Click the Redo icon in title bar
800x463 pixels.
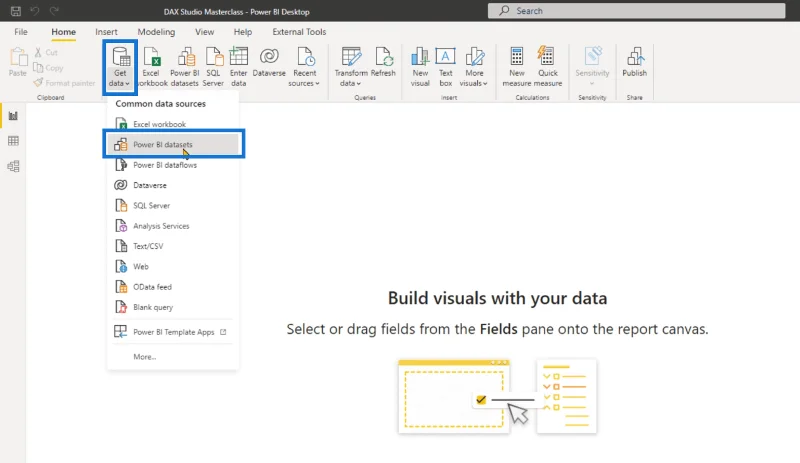pos(54,11)
